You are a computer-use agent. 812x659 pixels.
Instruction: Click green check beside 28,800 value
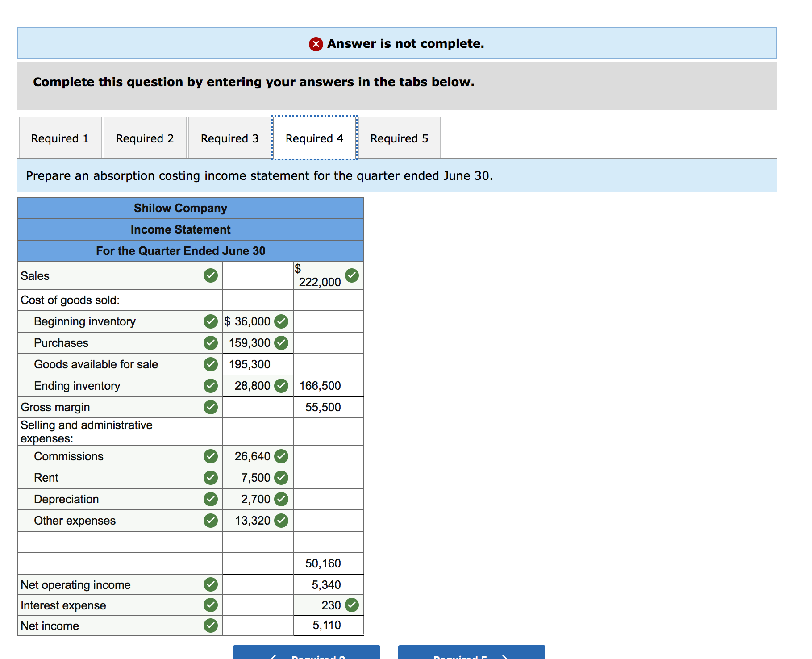281,386
